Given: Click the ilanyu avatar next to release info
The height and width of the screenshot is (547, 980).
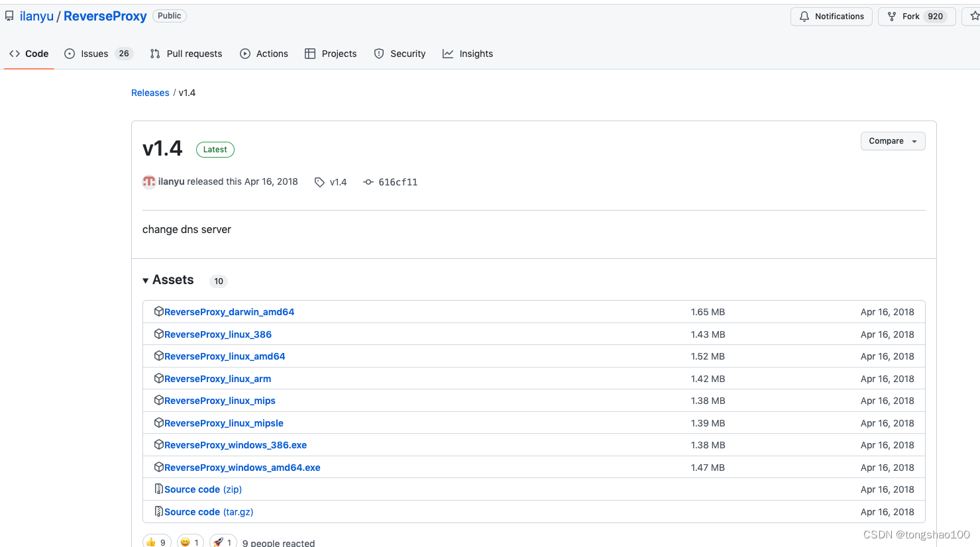Looking at the screenshot, I should (149, 181).
